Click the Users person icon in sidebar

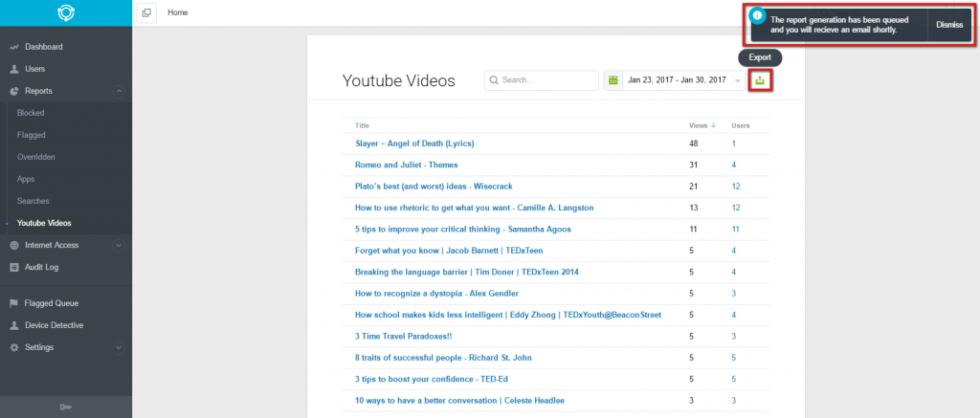[13, 70]
